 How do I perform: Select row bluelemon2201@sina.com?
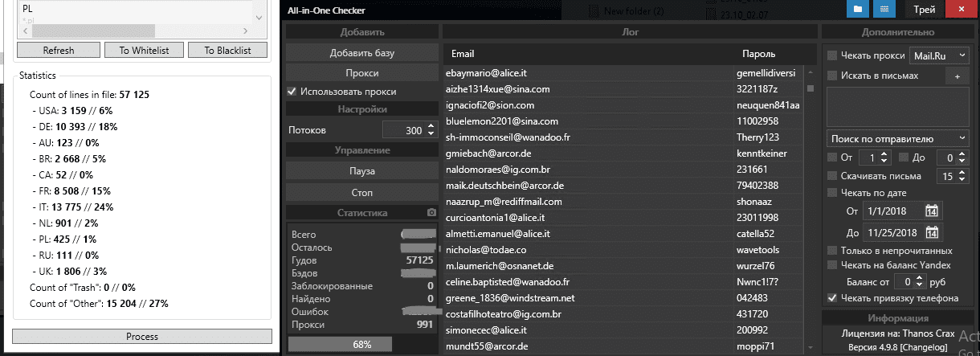(623, 121)
